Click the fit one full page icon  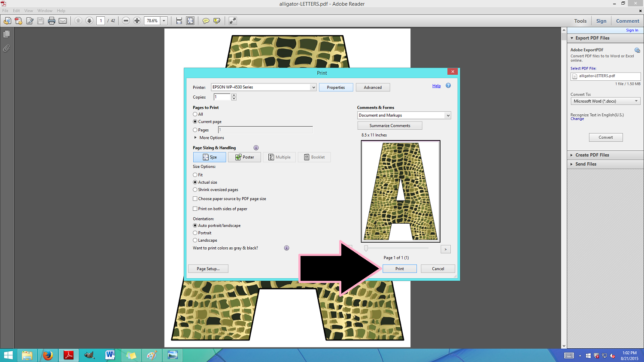190,21
